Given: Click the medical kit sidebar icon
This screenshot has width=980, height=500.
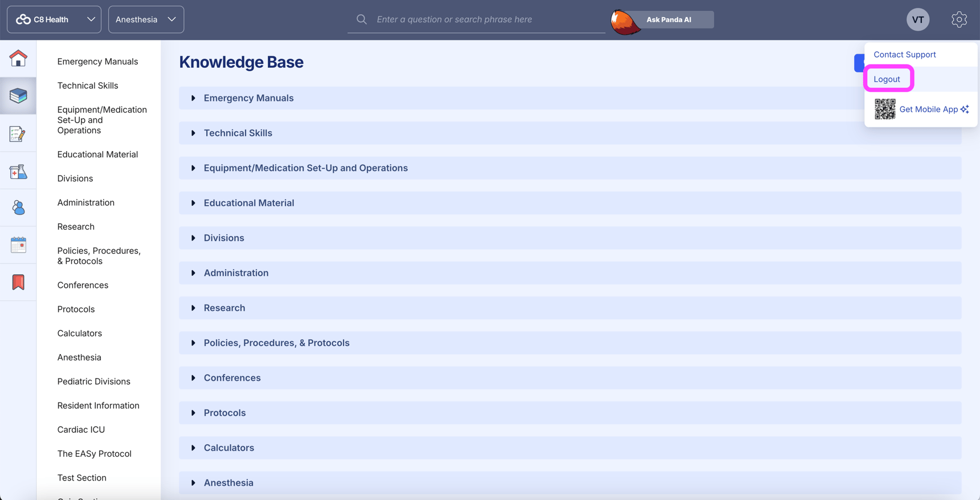Looking at the screenshot, I should tap(18, 171).
